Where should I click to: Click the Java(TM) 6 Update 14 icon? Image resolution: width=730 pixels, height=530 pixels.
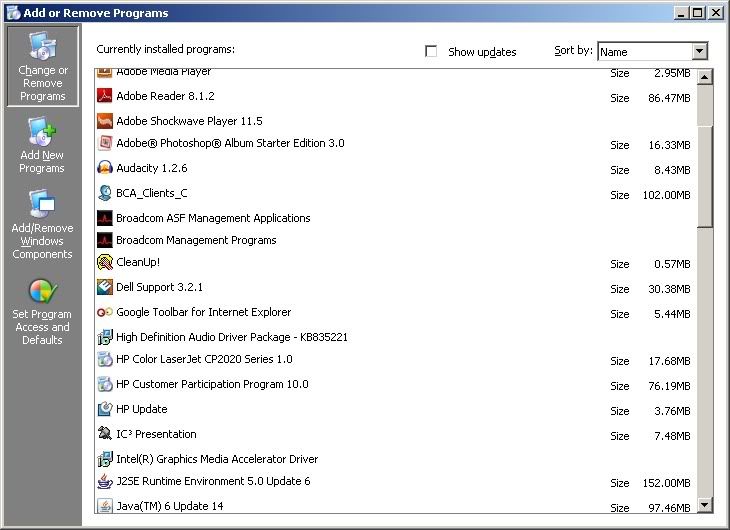pyautogui.click(x=105, y=506)
